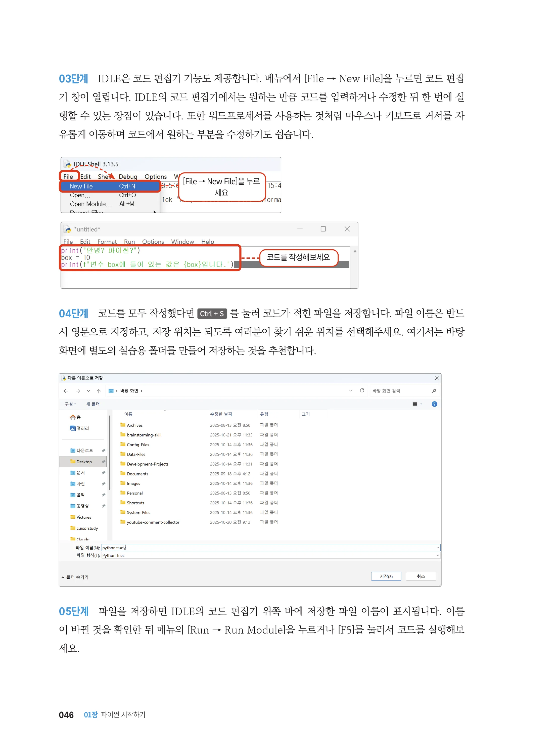Select the System-Files folder

pos(138,513)
